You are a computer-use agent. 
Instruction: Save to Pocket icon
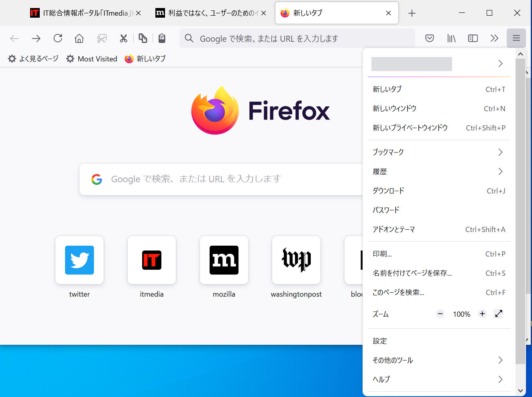pos(430,39)
